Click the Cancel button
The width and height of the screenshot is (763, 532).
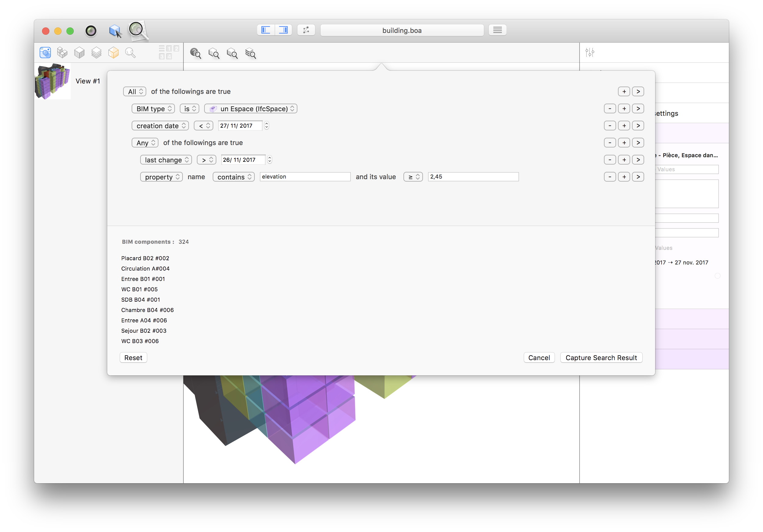coord(539,358)
